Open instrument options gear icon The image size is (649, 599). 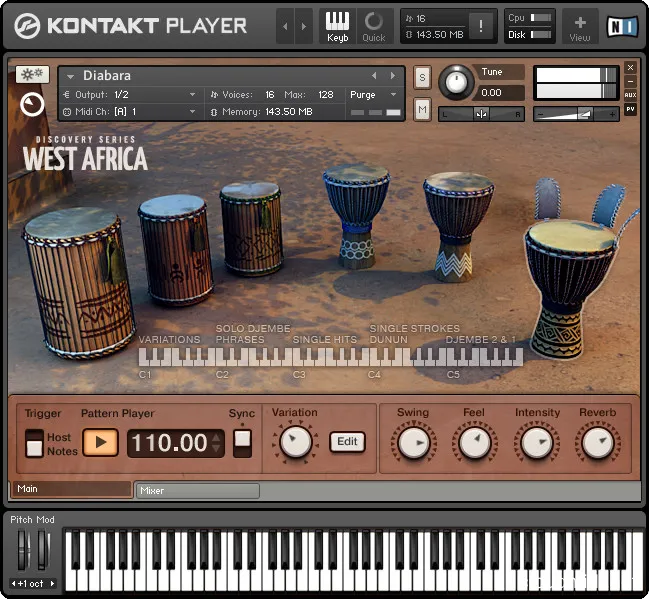(x=32, y=75)
